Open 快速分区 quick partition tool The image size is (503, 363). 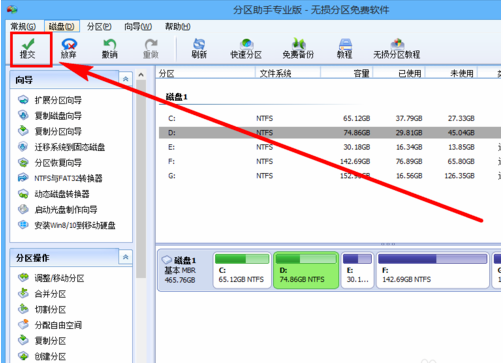(x=246, y=49)
